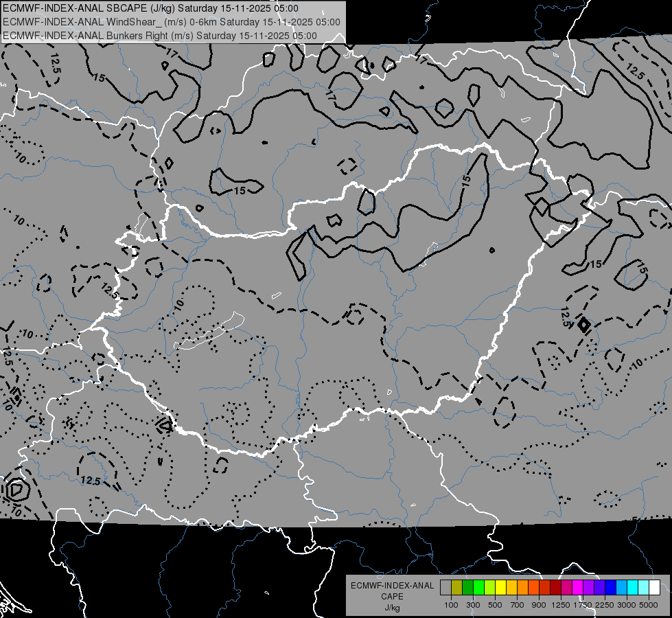Image resolution: width=672 pixels, height=618 pixels.
Task: Click the 100 value on legend scale
Action: [x=451, y=605]
